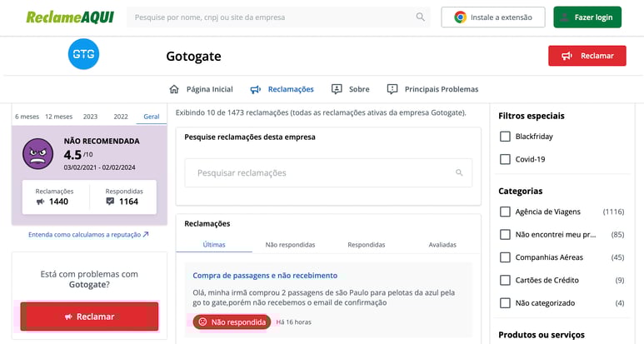
Task: Click the search icon in Pesquisar reclamações
Action: (459, 172)
